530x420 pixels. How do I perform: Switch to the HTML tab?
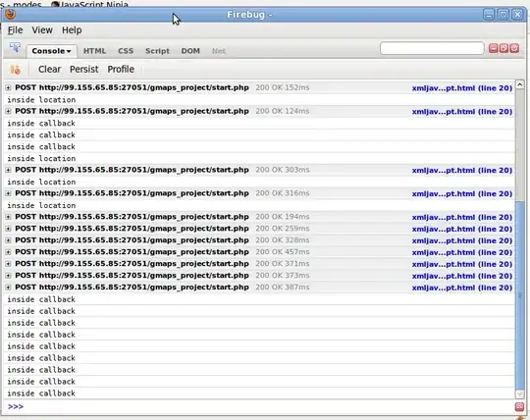point(94,51)
